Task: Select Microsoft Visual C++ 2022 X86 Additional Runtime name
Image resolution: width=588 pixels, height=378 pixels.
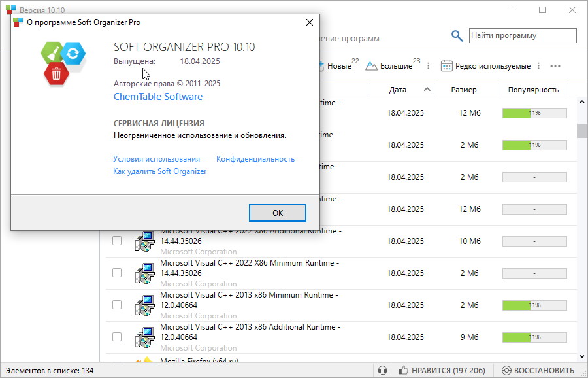Action: tap(250, 235)
